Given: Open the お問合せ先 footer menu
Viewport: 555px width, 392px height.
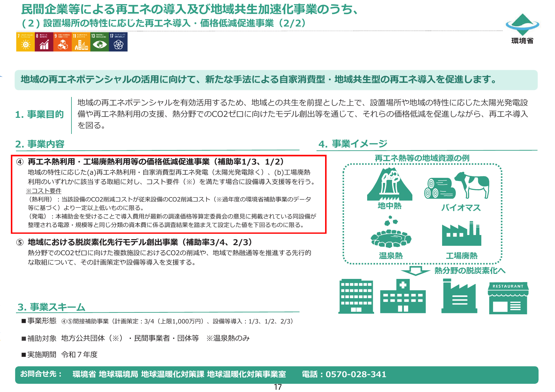Looking at the screenshot, I should [x=36, y=375].
